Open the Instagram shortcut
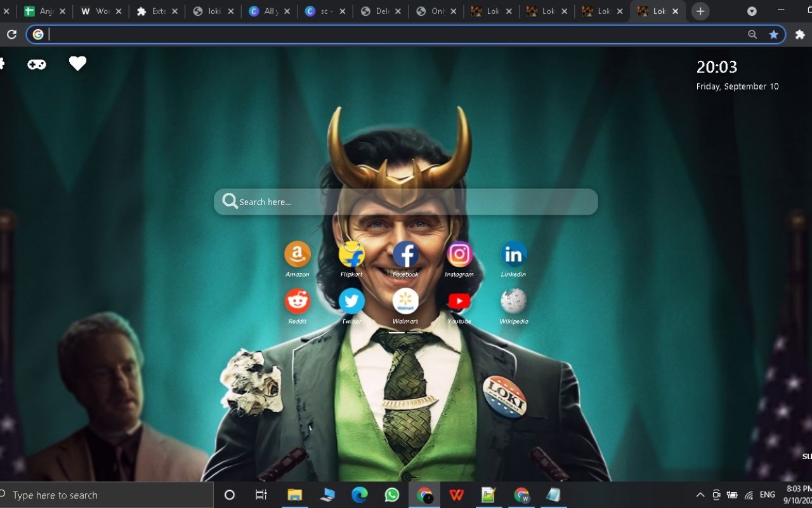This screenshot has width=812, height=508. 459,254
